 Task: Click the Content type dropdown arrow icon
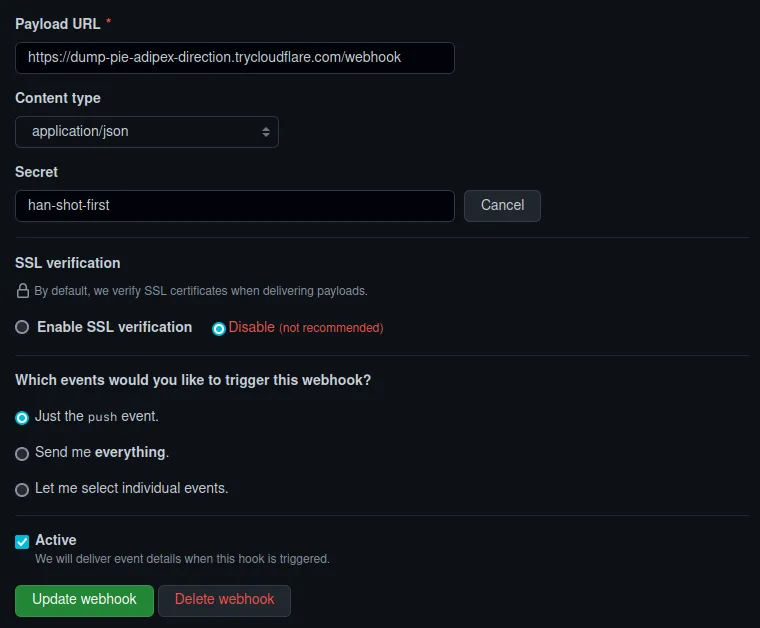pyautogui.click(x=266, y=132)
